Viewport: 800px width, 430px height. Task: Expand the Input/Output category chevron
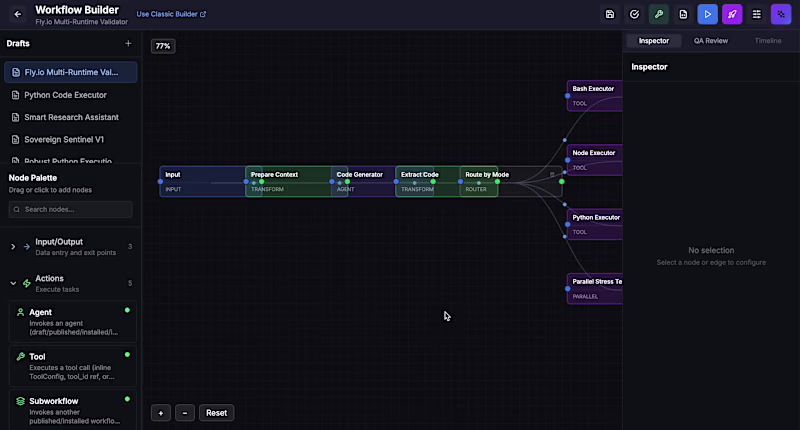[13, 246]
